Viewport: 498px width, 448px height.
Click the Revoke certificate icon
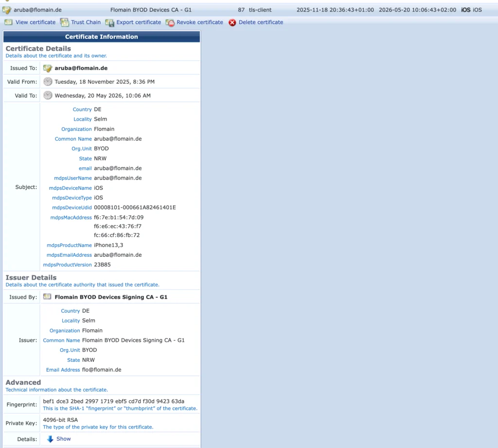click(170, 22)
